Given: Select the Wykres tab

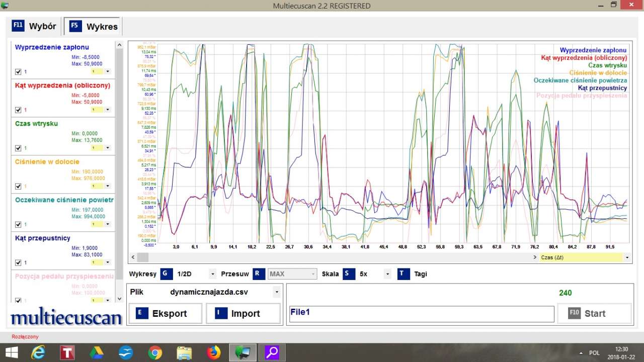Looking at the screenshot, I should pyautogui.click(x=94, y=26).
